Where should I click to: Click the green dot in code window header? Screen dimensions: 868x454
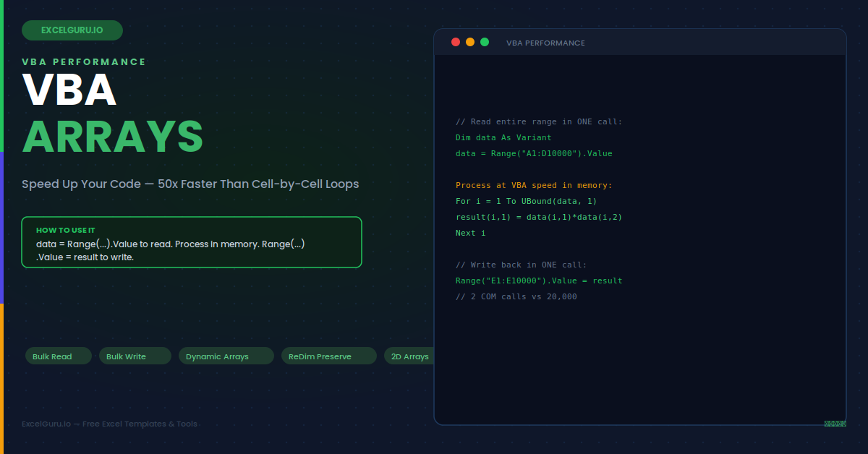(x=485, y=42)
